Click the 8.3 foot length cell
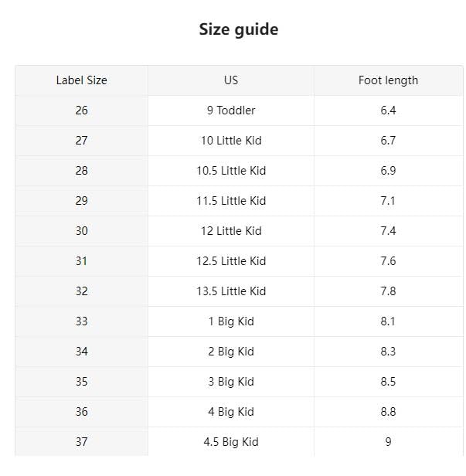This screenshot has width=466, height=476. (x=388, y=352)
